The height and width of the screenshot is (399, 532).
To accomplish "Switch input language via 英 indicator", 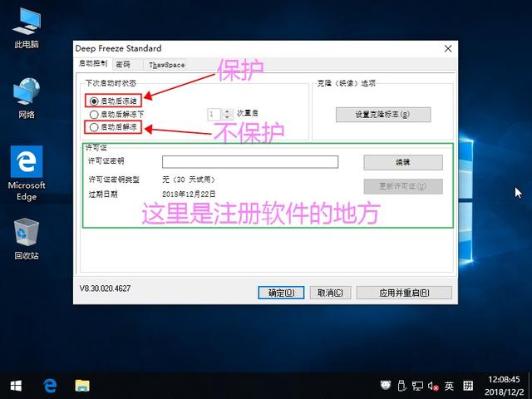I will 449,386.
